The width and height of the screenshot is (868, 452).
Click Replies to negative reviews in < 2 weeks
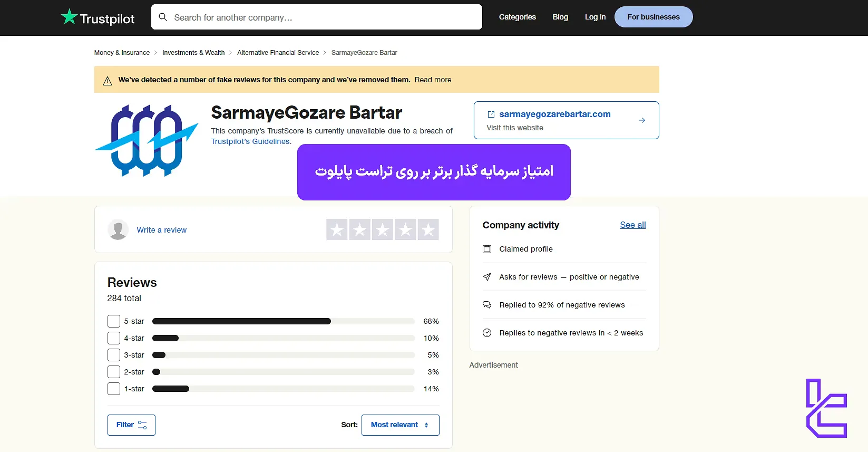pyautogui.click(x=571, y=333)
